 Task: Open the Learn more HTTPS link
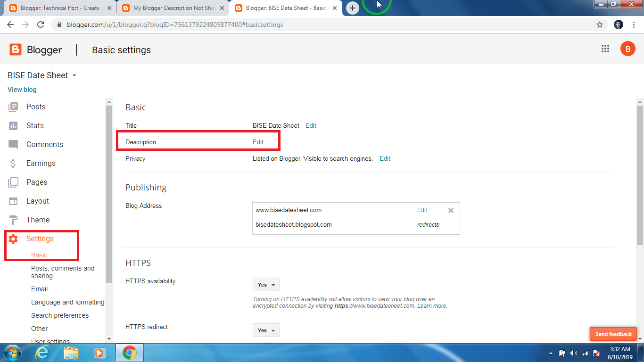[432, 306]
